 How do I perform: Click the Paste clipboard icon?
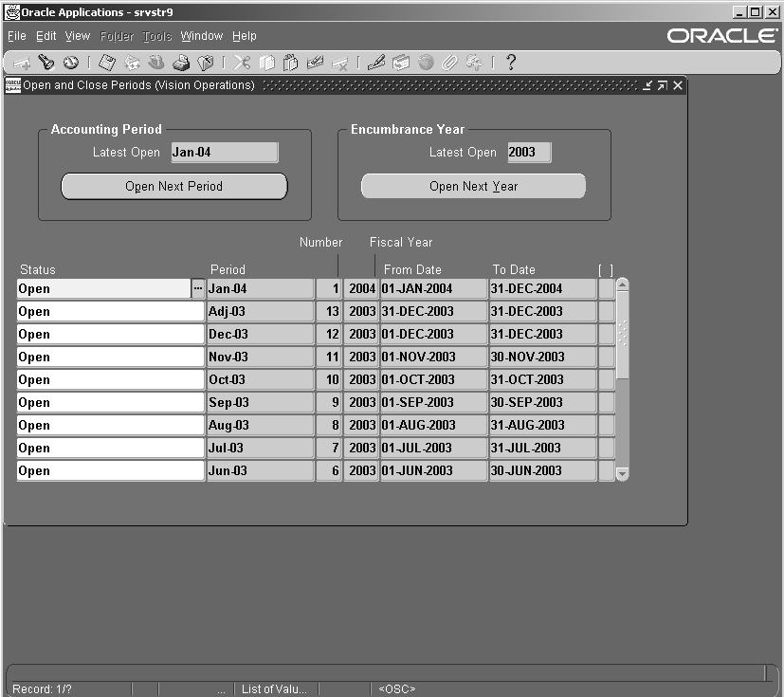click(x=290, y=63)
